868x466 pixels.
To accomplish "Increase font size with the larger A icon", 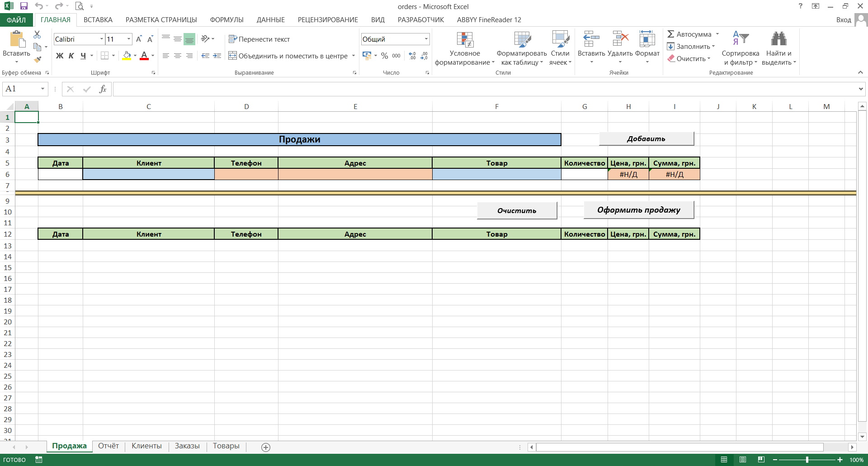I will [139, 39].
